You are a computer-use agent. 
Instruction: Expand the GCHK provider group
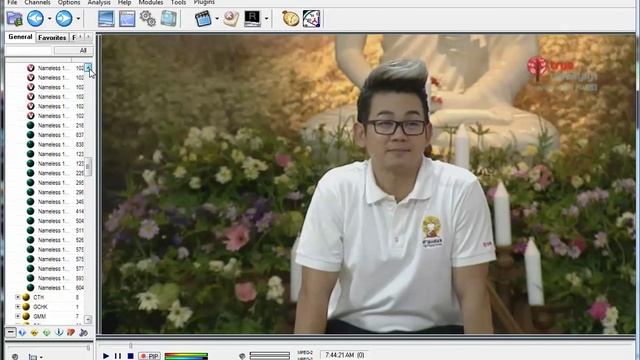18,307
